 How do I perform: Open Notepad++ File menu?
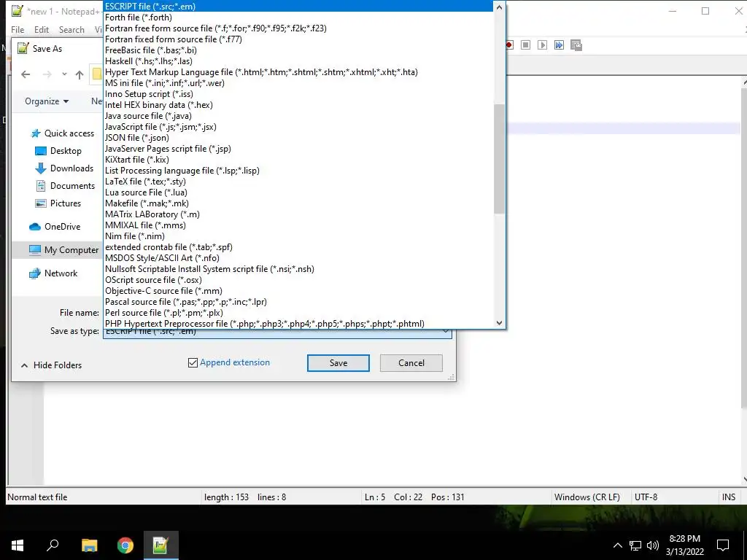click(x=18, y=29)
